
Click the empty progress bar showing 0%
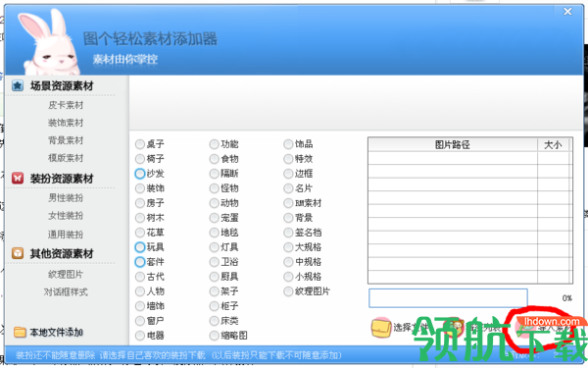point(448,298)
